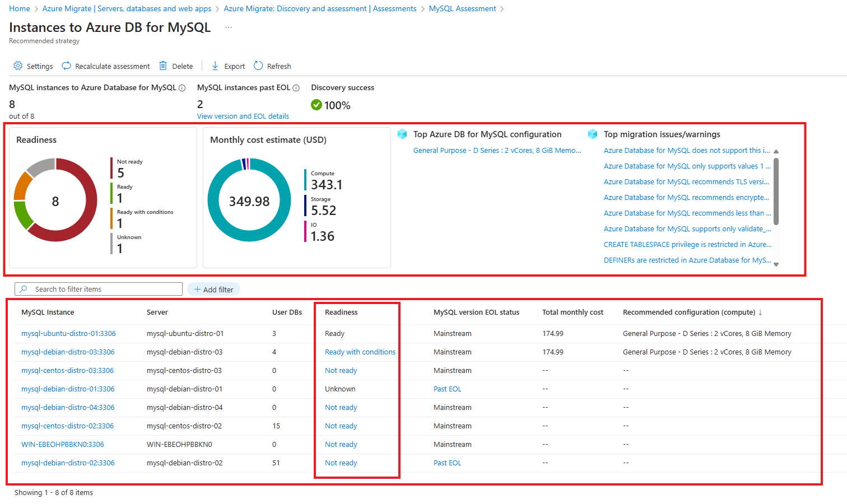The width and height of the screenshot is (847, 504).
Task: Click the Refresh icon in toolbar
Action: 258,66
